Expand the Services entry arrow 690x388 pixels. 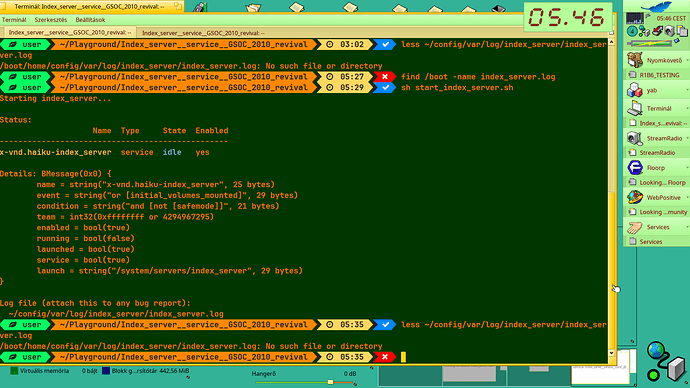(x=687, y=227)
